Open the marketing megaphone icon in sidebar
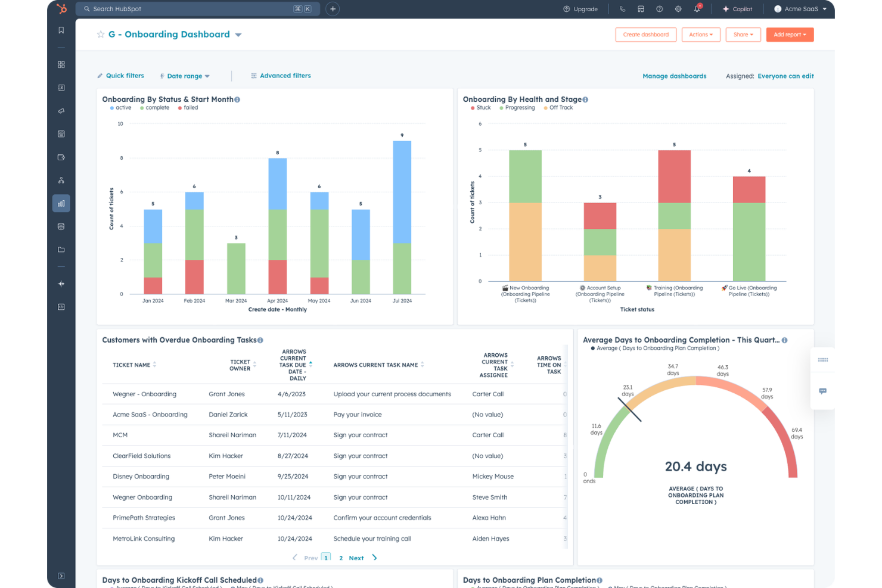Screen dimensions: 882x588 pyautogui.click(x=61, y=111)
